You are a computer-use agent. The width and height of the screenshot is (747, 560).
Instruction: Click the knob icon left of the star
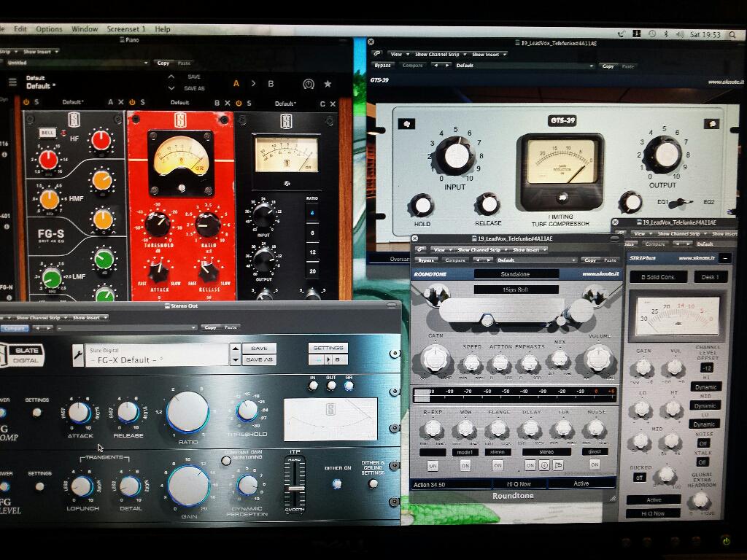click(309, 85)
